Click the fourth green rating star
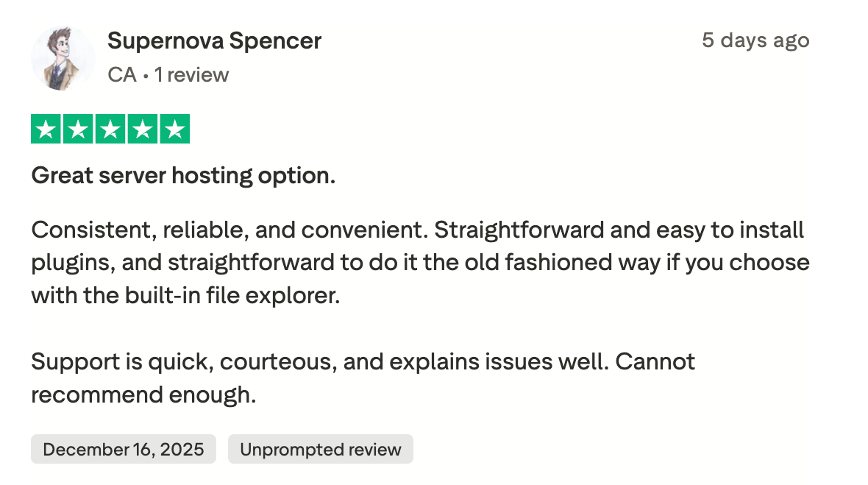The image size is (868, 485). point(143,130)
